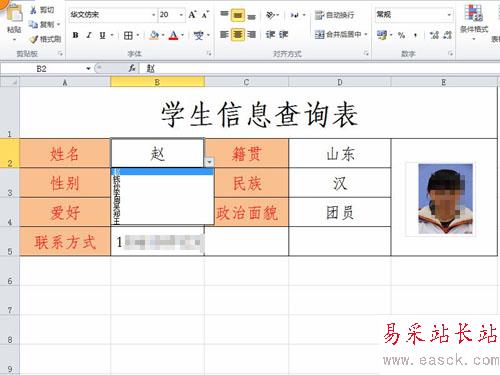Increase font size with the larger A
The width and height of the screenshot is (500, 375).
[192, 15]
